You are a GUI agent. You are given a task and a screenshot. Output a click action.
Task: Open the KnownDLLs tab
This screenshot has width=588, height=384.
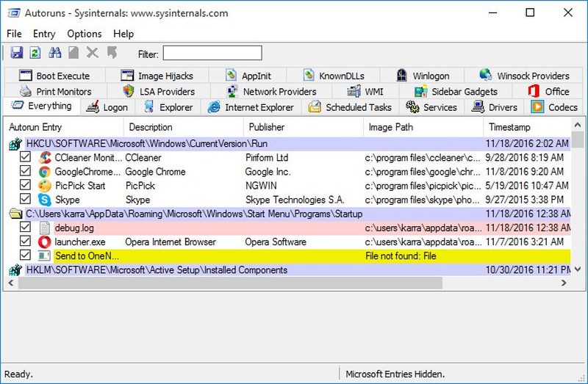(334, 76)
